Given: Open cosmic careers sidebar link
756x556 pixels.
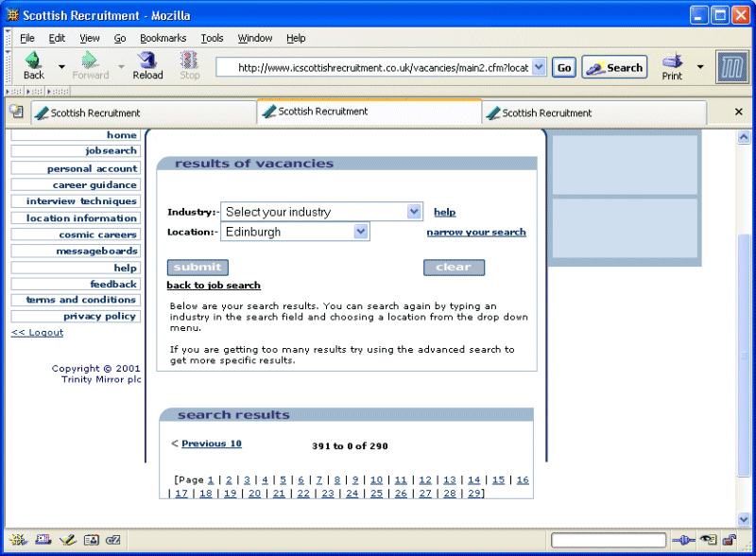Looking at the screenshot, I should 76,235.
